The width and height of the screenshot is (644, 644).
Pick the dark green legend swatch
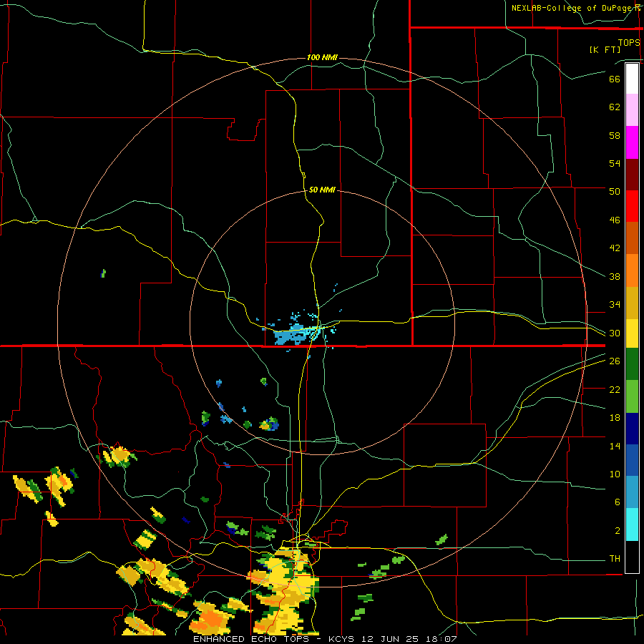[632, 364]
